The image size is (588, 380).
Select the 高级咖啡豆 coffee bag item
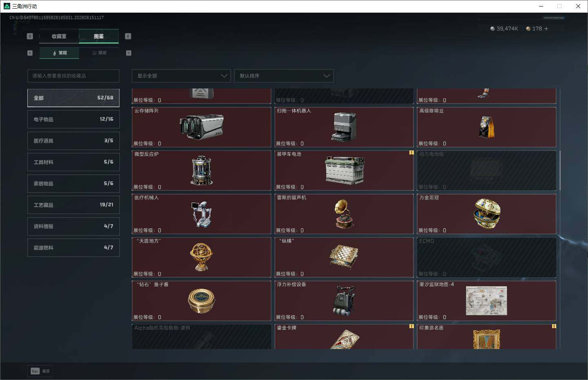(x=486, y=127)
